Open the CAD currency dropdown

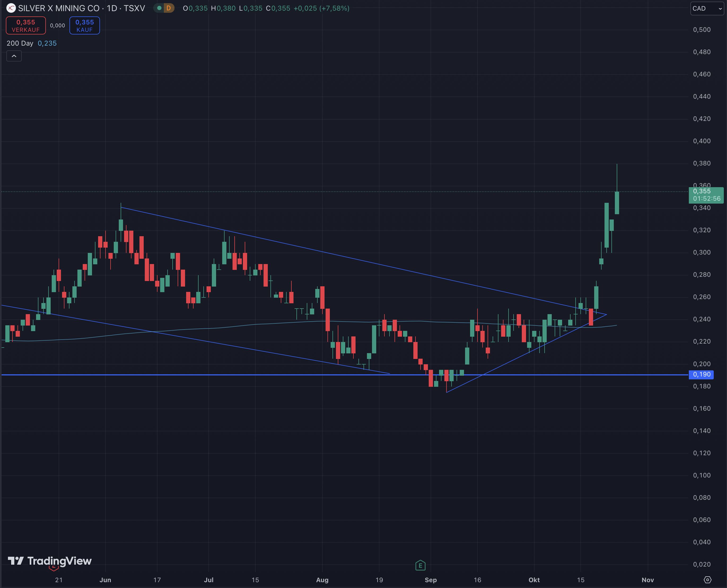707,8
